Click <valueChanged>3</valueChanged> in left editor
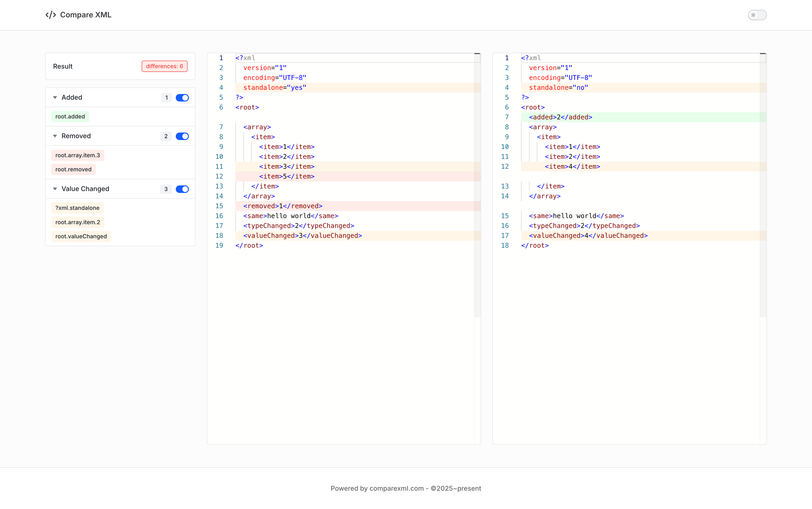The image size is (812, 509). (303, 236)
